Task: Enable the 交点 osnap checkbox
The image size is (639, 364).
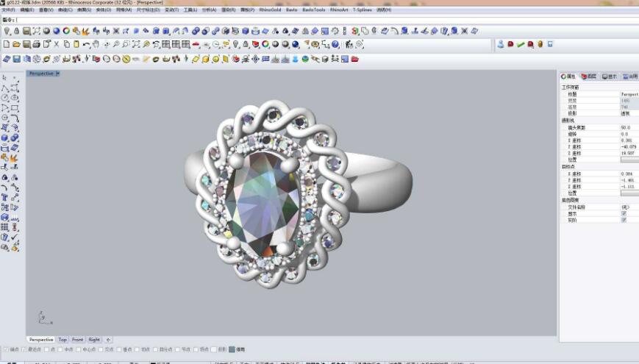Action: click(x=101, y=349)
